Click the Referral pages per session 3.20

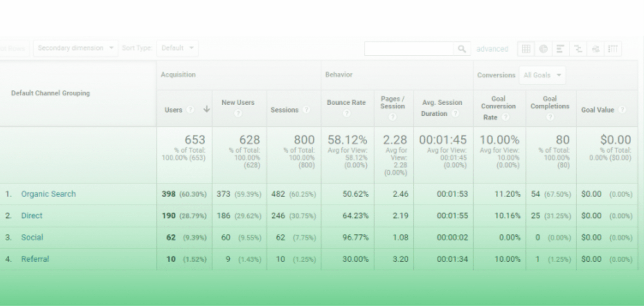400,259
